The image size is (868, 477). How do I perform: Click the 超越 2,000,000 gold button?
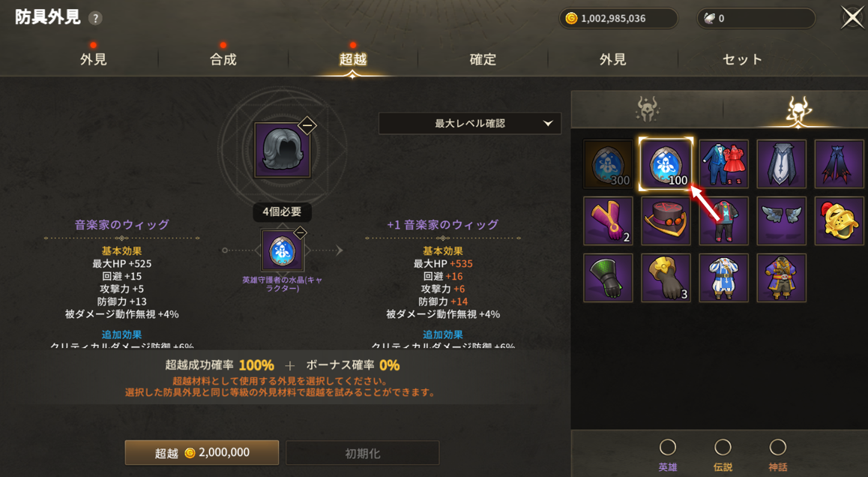point(202,452)
